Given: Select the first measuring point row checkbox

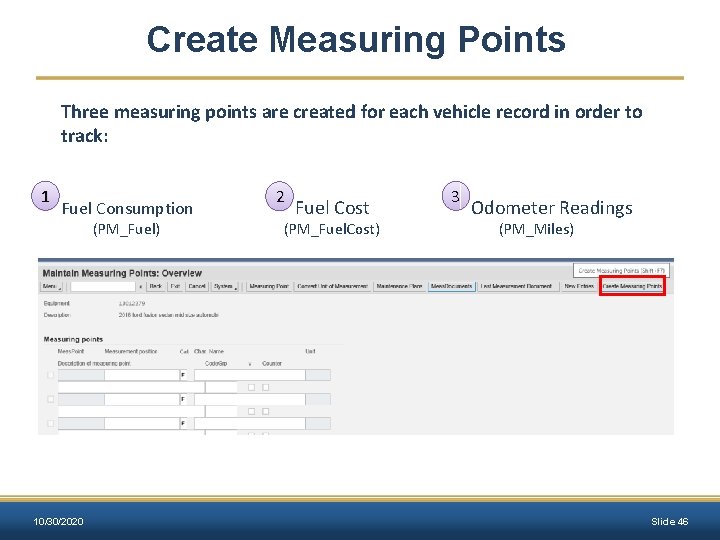Looking at the screenshot, I should click(51, 375).
